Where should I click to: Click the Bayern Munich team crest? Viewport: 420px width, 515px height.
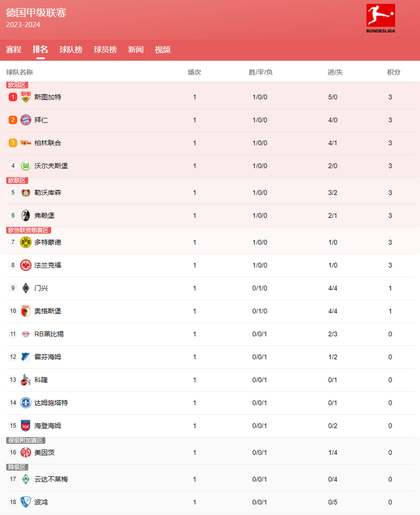click(26, 120)
